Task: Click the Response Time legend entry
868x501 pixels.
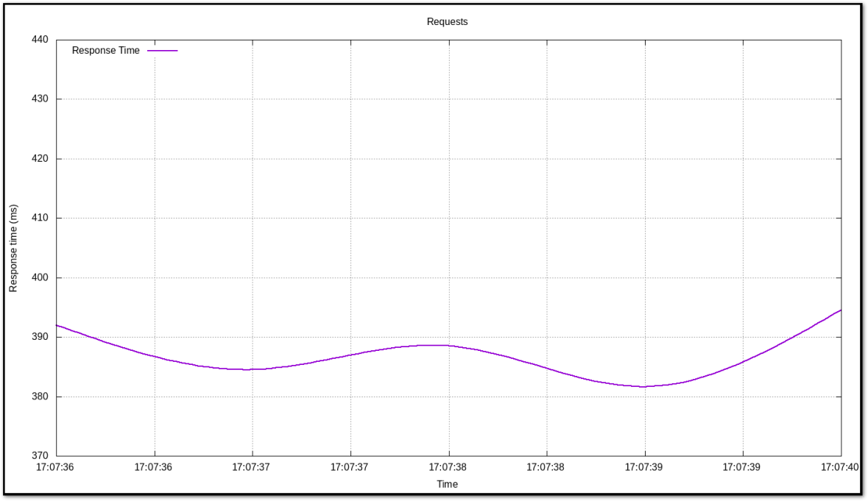Action: coord(105,50)
